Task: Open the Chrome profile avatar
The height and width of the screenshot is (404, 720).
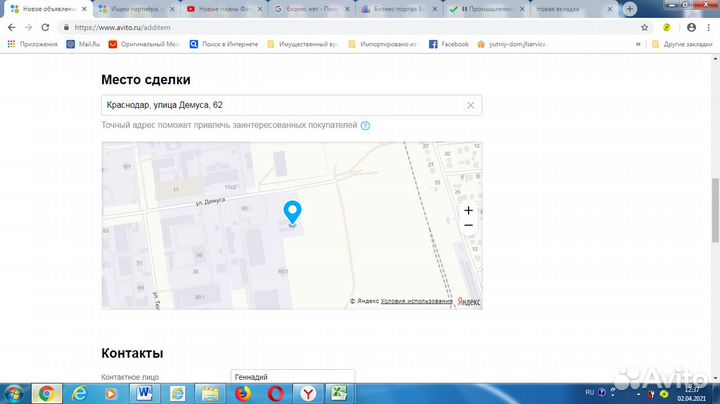Action: pos(691,28)
